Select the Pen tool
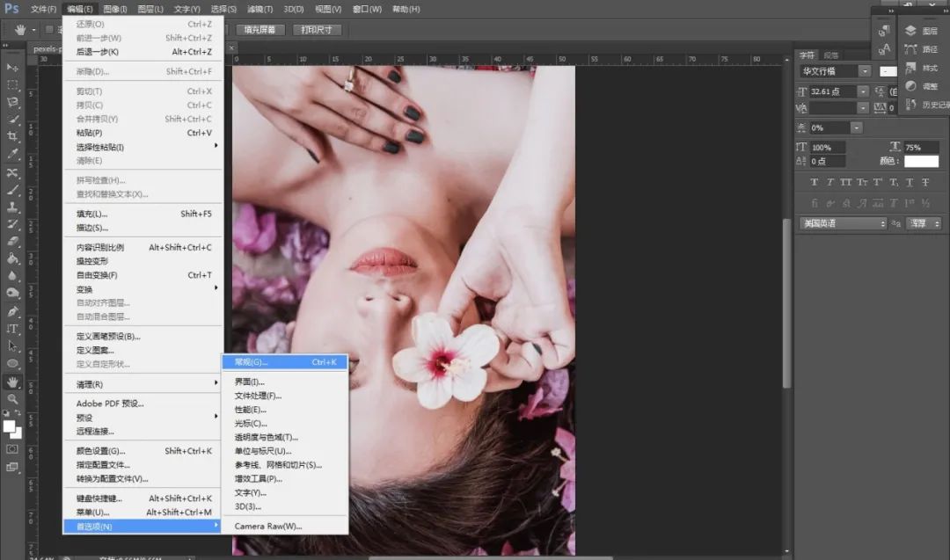Image resolution: width=950 pixels, height=560 pixels. [x=12, y=312]
